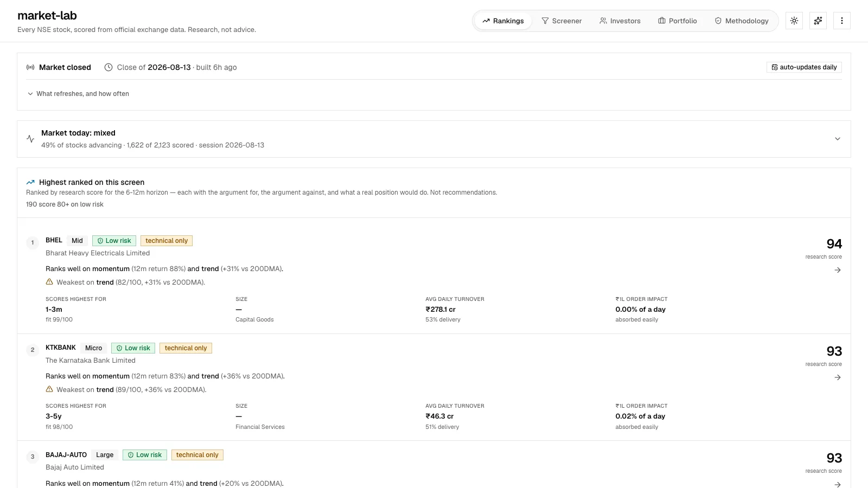Click the 'Close of 2026-08-13' date text
This screenshot has width=868, height=488.
click(154, 67)
